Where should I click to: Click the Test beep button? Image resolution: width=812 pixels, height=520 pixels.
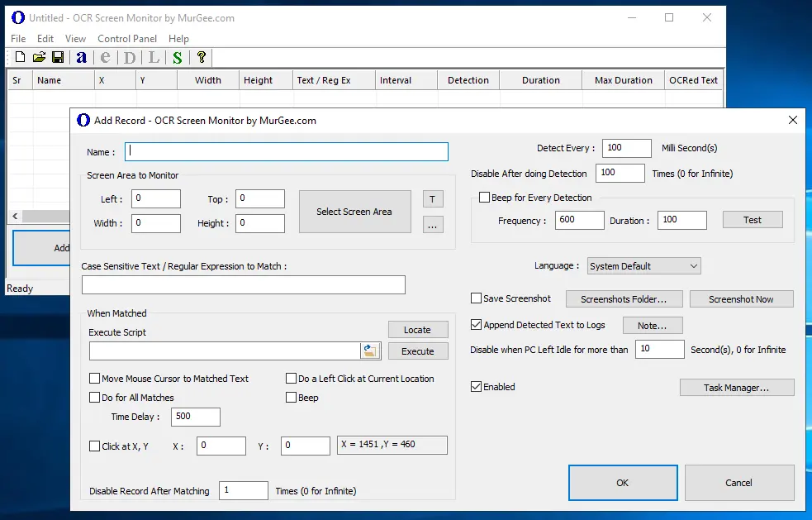point(753,220)
